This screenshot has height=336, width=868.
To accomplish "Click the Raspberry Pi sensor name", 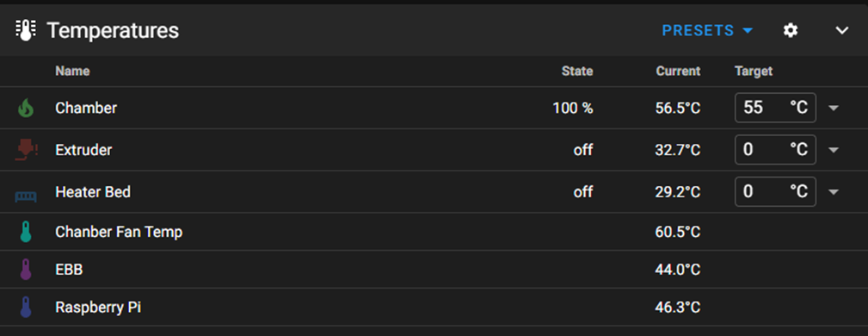I will pos(98,308).
